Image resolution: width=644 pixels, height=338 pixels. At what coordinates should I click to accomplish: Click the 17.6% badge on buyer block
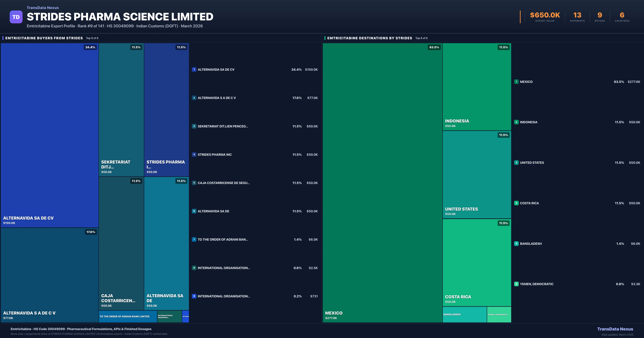[x=91, y=232]
